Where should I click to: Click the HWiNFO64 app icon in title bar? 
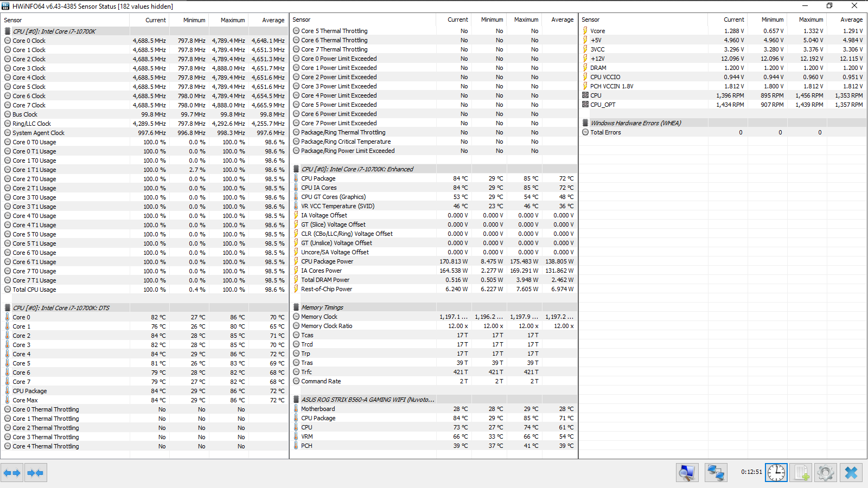5,6
